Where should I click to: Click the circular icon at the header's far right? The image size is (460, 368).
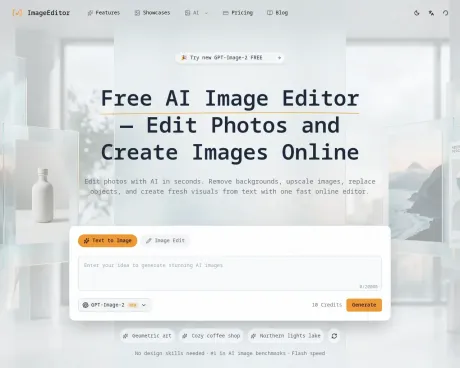tap(445, 13)
